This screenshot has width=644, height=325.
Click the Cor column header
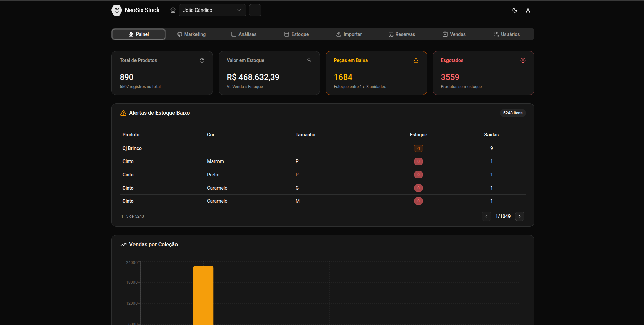coord(211,135)
